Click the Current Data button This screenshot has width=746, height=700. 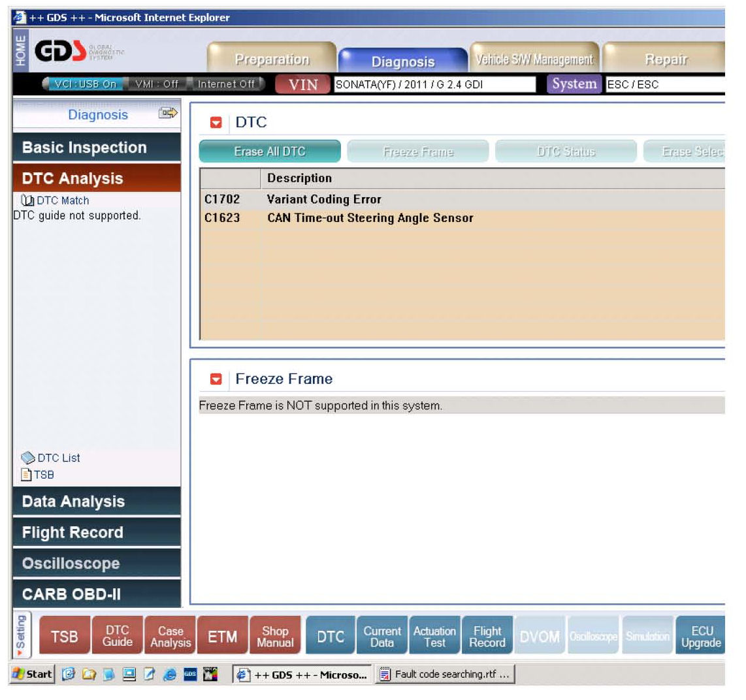point(382,637)
